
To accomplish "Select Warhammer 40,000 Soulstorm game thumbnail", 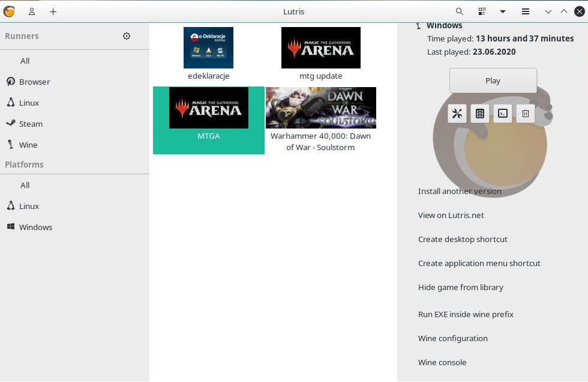I will tap(321, 108).
